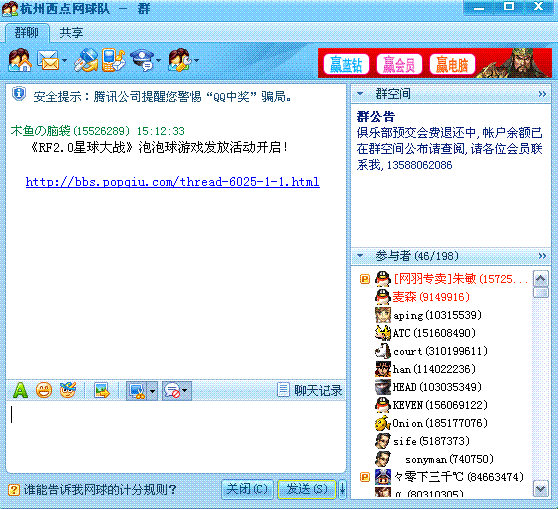
Task: Click the block messages bubble icon
Action: pos(172,391)
